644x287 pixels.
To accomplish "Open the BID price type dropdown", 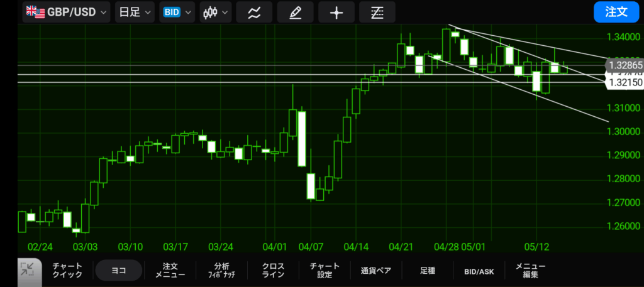I will coord(177,12).
